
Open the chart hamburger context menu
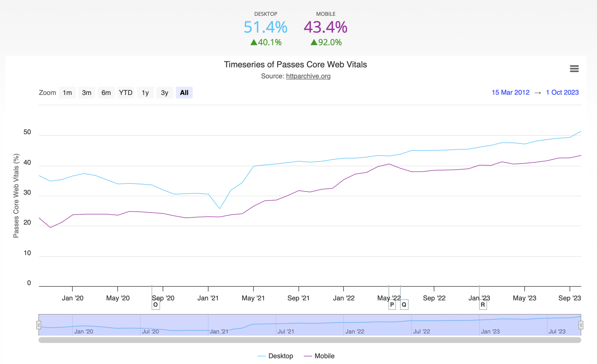[x=574, y=69]
